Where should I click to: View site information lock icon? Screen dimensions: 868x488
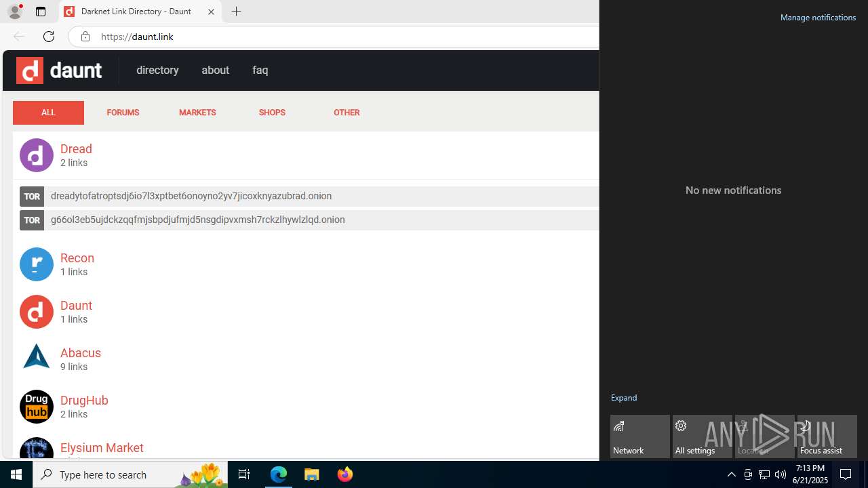[x=85, y=37]
